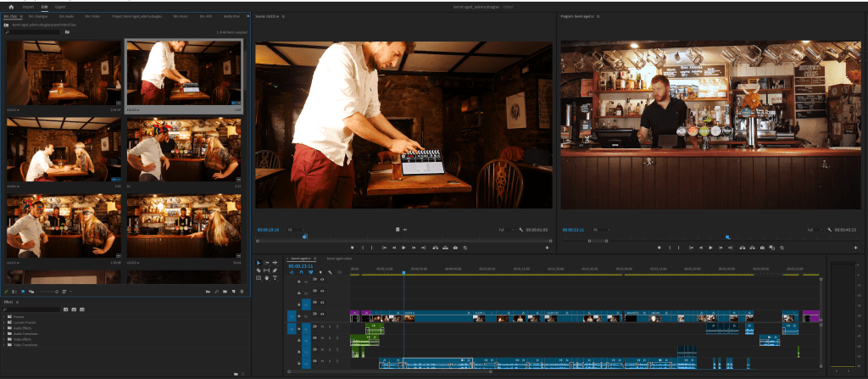
Task: Switch to Bin: Music tab
Action: [x=181, y=16]
